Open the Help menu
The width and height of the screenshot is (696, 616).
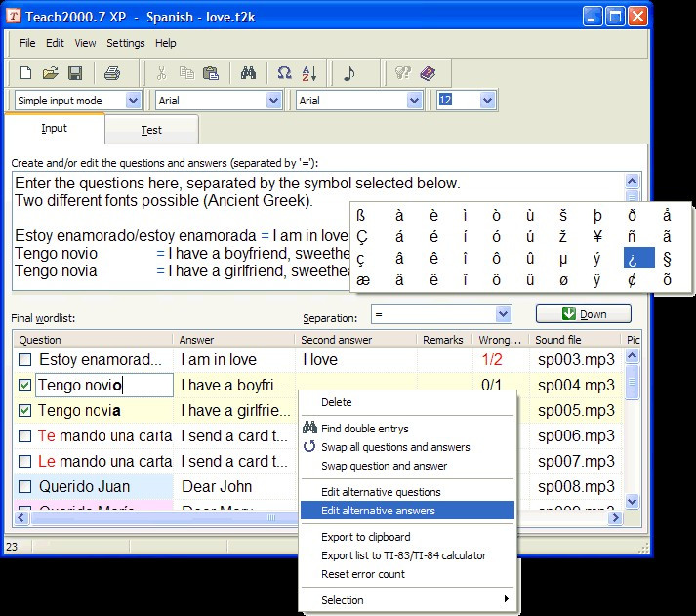coord(166,43)
